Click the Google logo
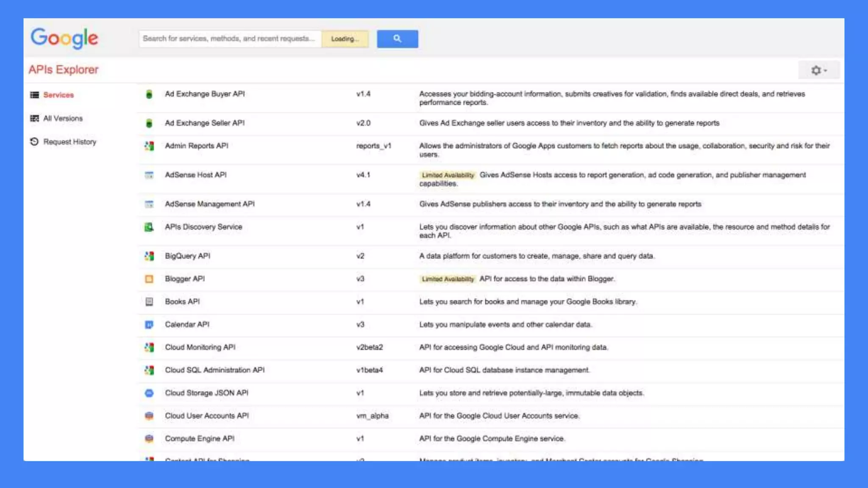Screen dimensions: 868x488 pyautogui.click(x=64, y=38)
